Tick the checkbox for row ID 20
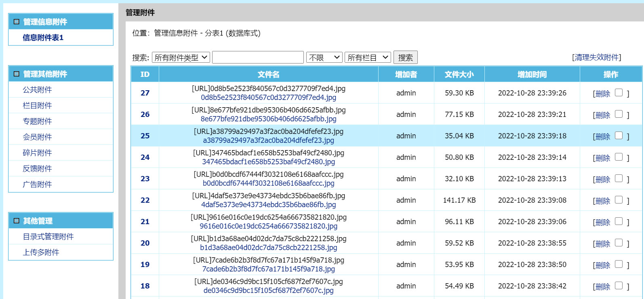The height and width of the screenshot is (299, 644). click(x=619, y=243)
